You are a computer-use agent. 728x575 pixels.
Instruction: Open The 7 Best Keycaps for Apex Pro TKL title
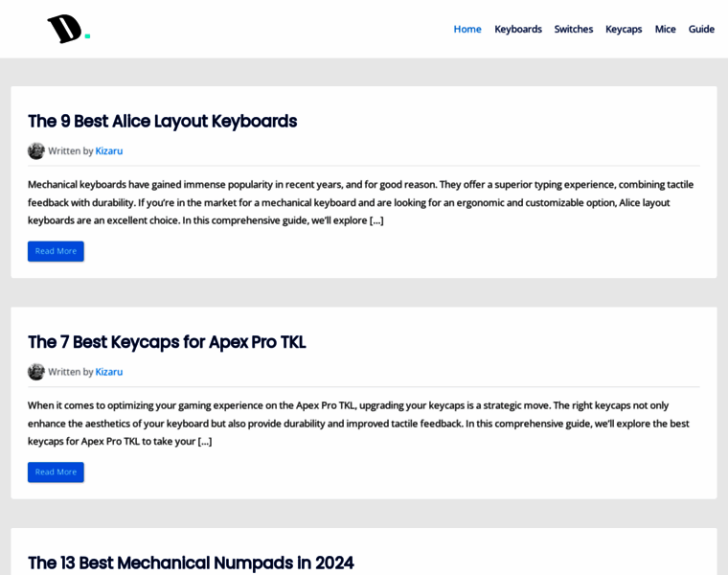tap(167, 342)
